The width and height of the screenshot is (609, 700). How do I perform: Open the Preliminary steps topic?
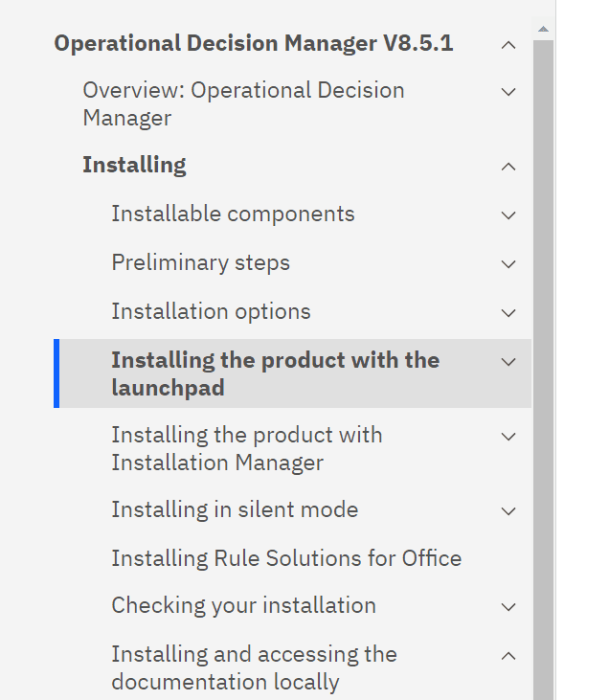(x=200, y=263)
